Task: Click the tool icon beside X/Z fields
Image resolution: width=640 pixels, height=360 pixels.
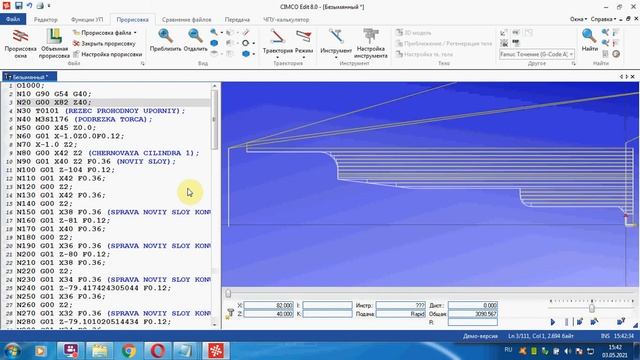Action: pyautogui.click(x=230, y=313)
